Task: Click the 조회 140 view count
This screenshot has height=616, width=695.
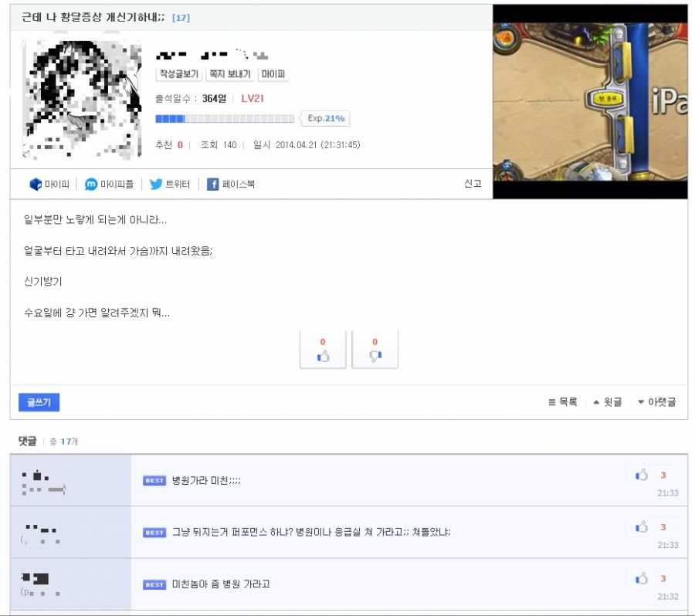Action: (219, 145)
